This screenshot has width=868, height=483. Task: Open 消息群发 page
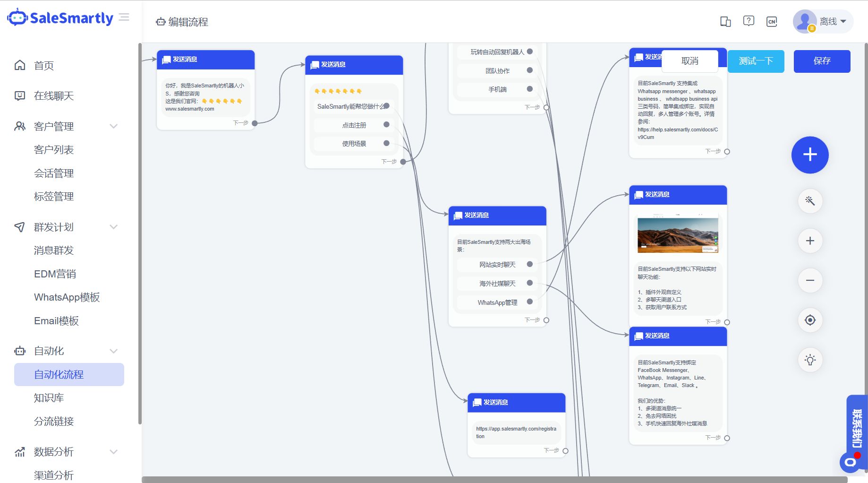click(x=54, y=250)
